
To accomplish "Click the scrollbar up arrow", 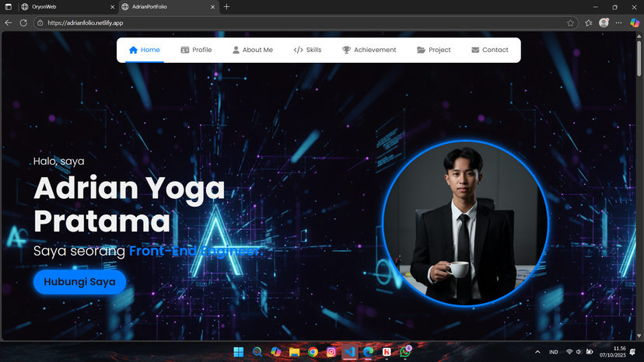I will 639,36.
